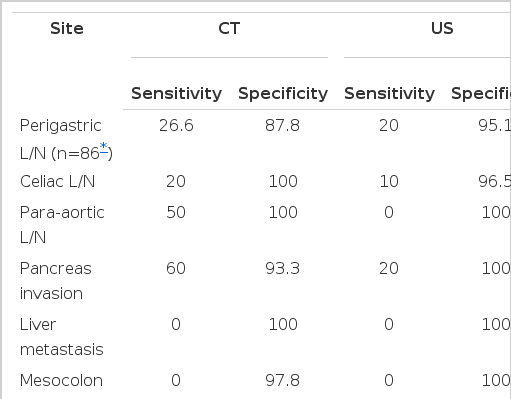This screenshot has height=399, width=511.
Task: Click the 93.3 pancreas invasion specificity cell
Action: point(283,268)
